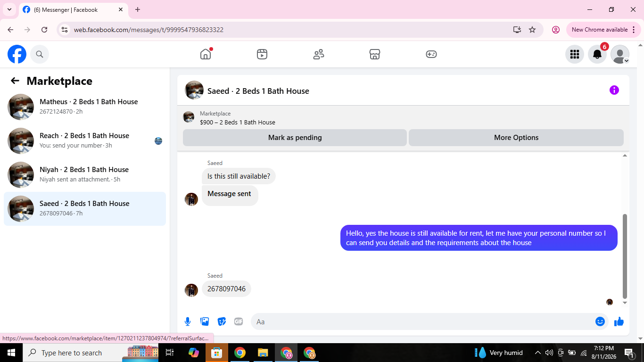644x362 pixels.
Task: Click the 'Message sent' bubble
Action: pyautogui.click(x=230, y=195)
